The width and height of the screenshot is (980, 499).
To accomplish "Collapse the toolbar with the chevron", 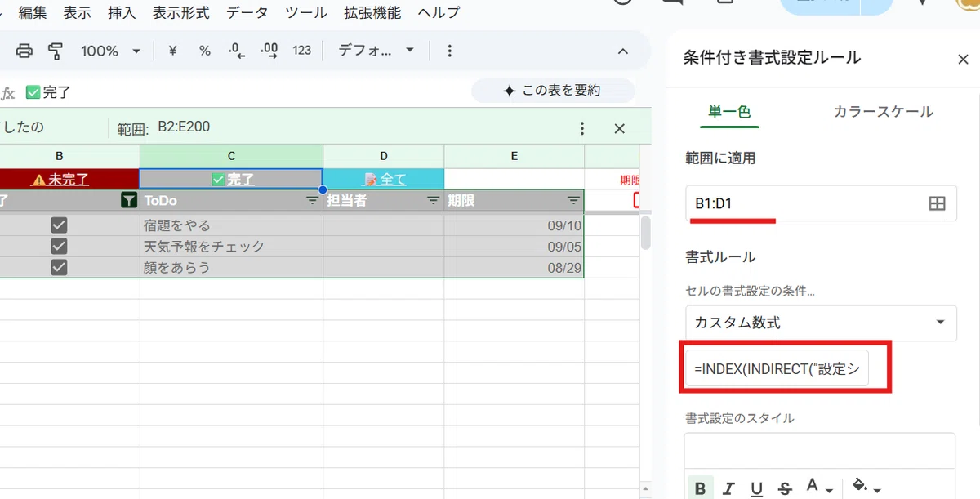I will point(622,51).
